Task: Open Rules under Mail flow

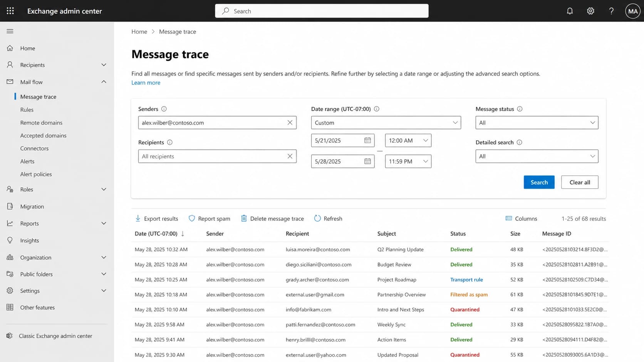Action: click(27, 110)
